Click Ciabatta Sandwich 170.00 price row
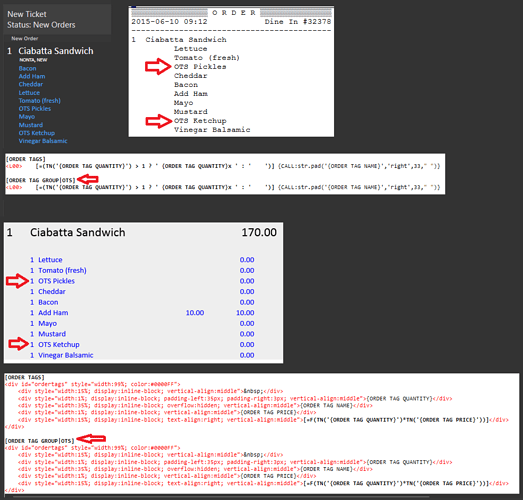This screenshot has width=523, height=500. click(142, 232)
